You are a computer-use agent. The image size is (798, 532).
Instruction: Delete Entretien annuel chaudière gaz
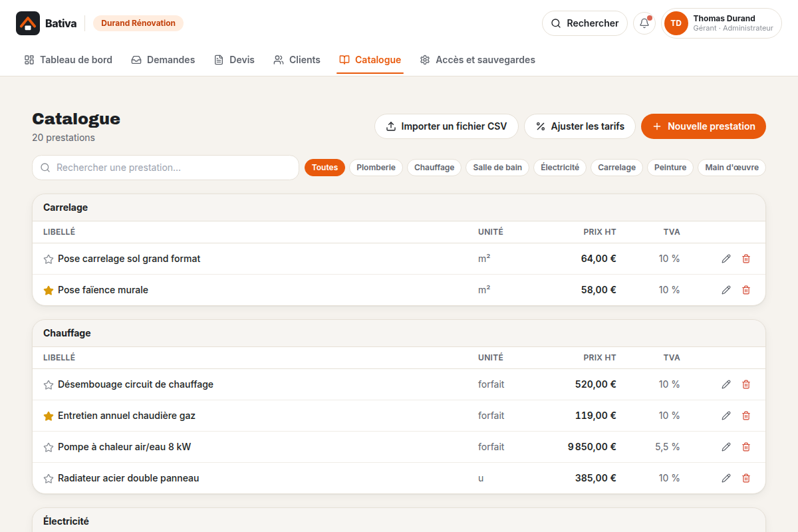tap(746, 416)
